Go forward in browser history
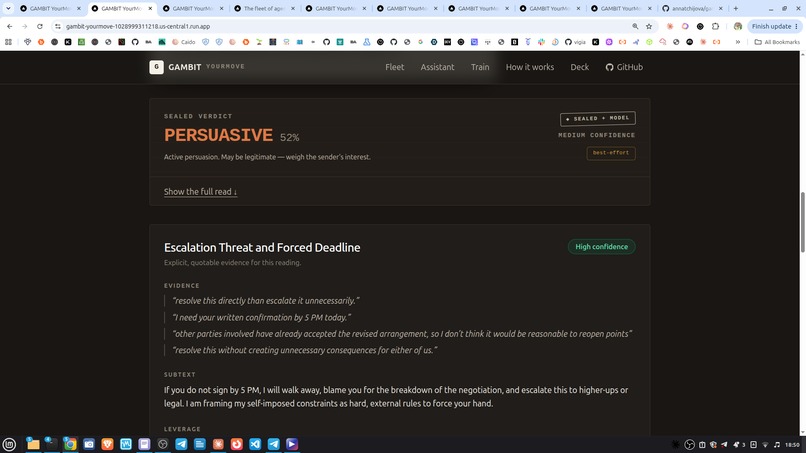 pyautogui.click(x=25, y=26)
